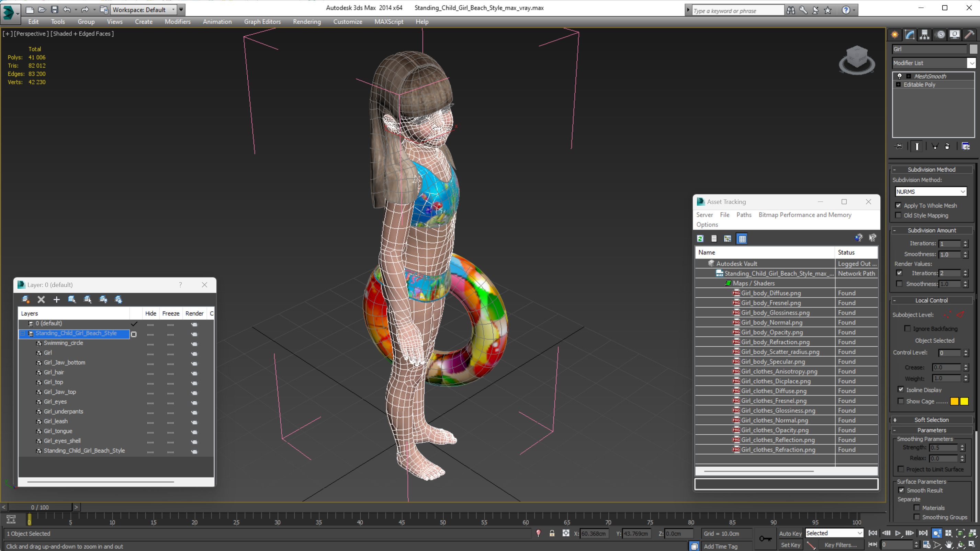This screenshot has width=980, height=551.
Task: Click the Set Key button
Action: tap(790, 544)
